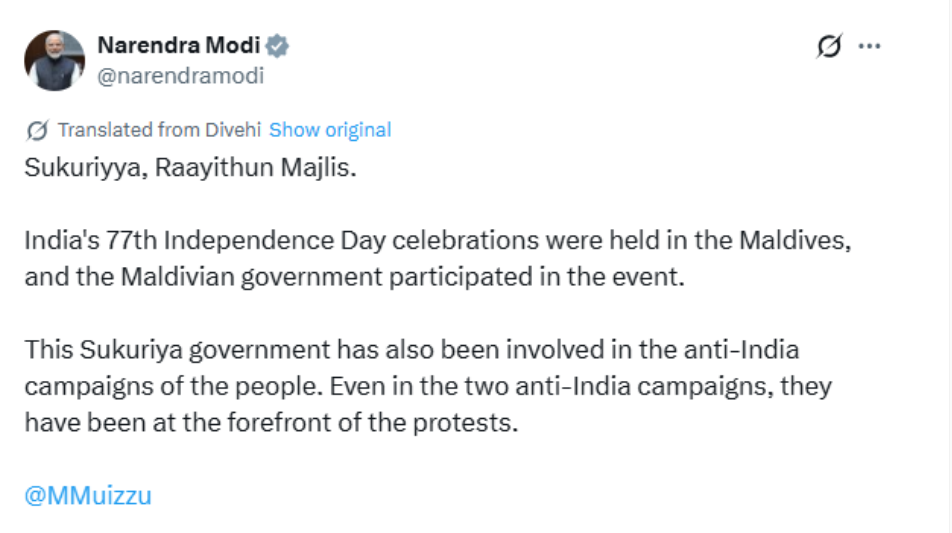Open the @MMuizzu mention link
This screenshot has height=533, width=952.
click(88, 495)
